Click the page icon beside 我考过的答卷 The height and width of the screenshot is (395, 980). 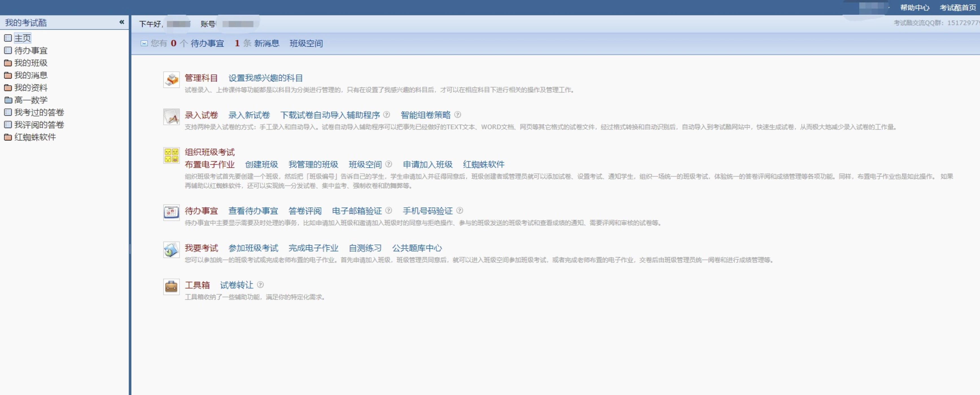(8, 112)
